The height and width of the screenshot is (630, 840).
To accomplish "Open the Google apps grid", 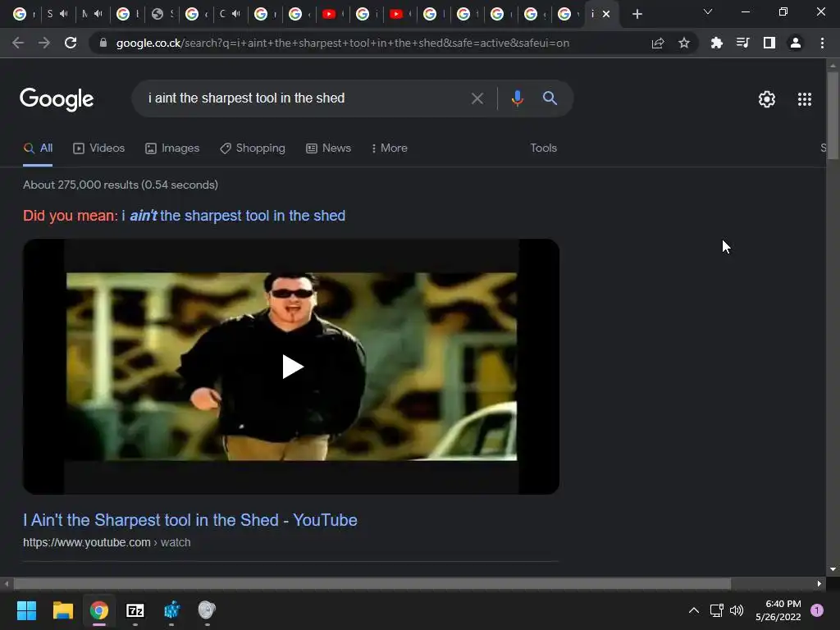I will coord(804,99).
